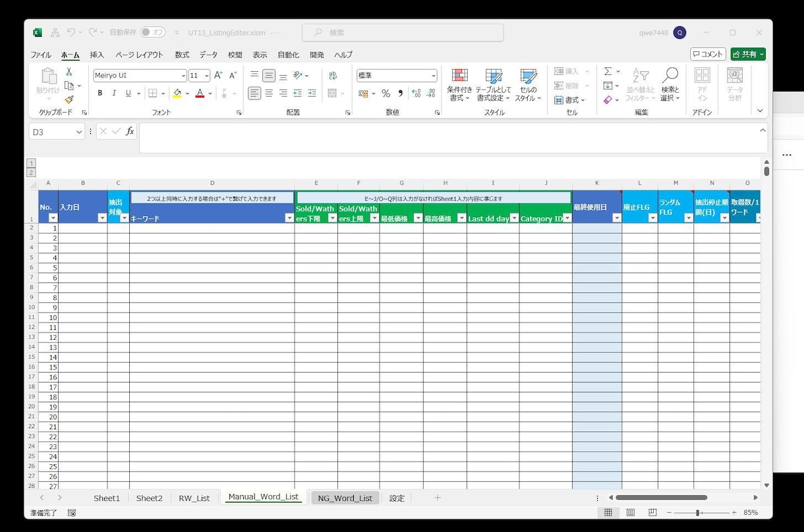Switch to Page Layout view icon in status bar
The image size is (804, 532).
(x=631, y=512)
